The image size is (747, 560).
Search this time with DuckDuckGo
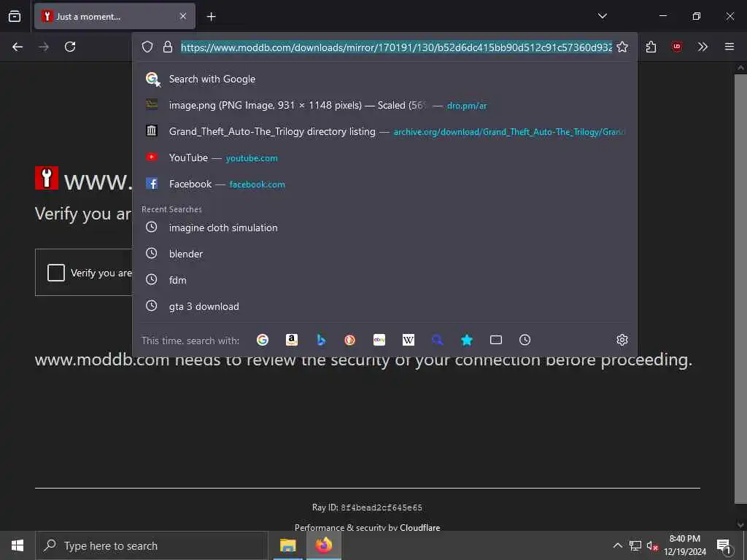[x=349, y=340]
